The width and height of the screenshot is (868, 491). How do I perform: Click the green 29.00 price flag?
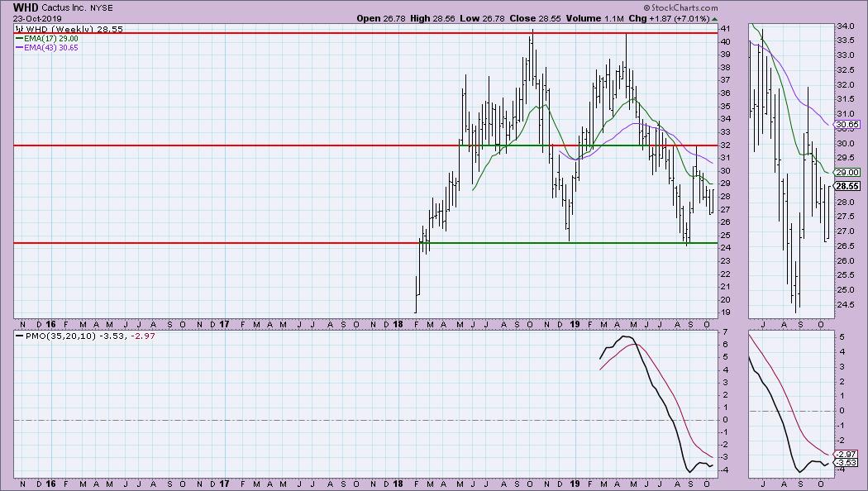pyautogui.click(x=847, y=172)
